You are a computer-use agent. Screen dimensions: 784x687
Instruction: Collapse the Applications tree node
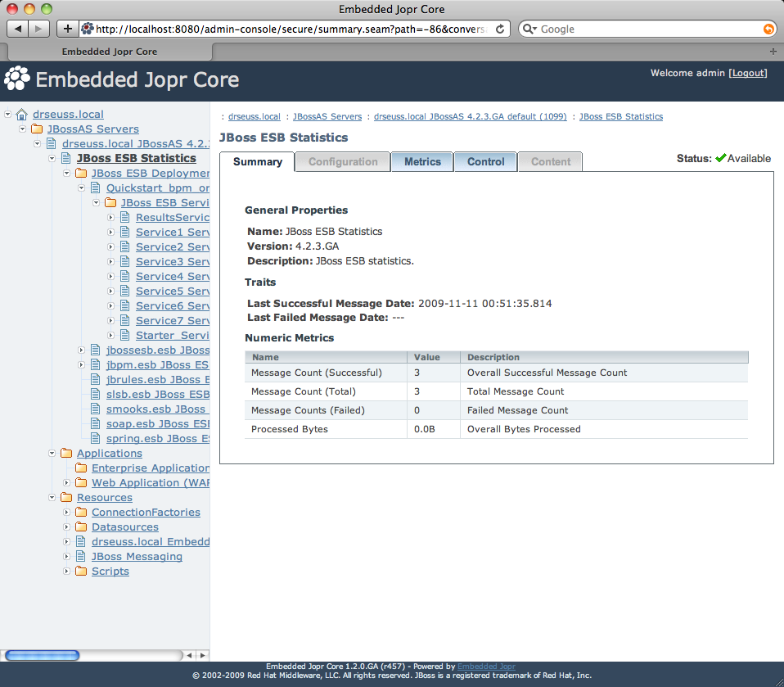click(x=52, y=454)
